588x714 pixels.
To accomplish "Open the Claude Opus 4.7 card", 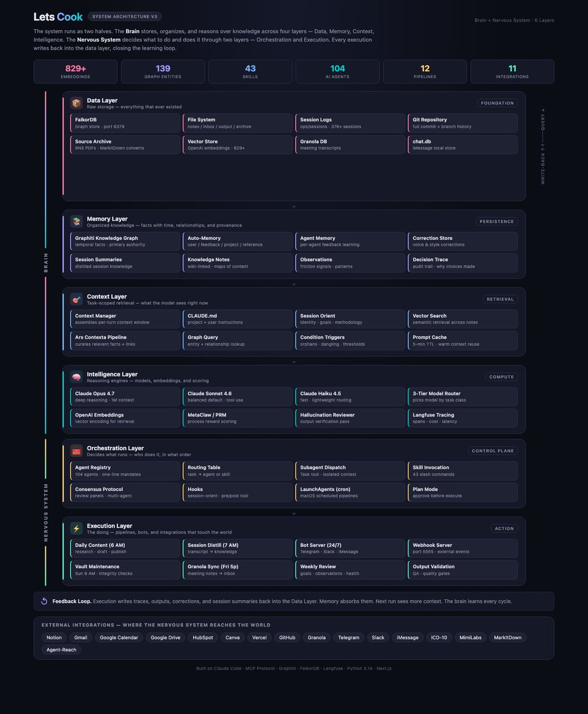I will tap(124, 397).
